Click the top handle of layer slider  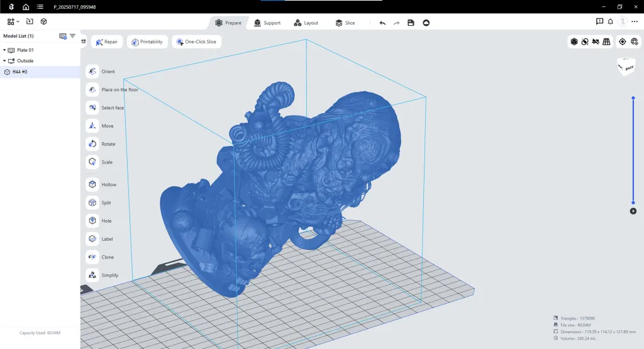633,97
